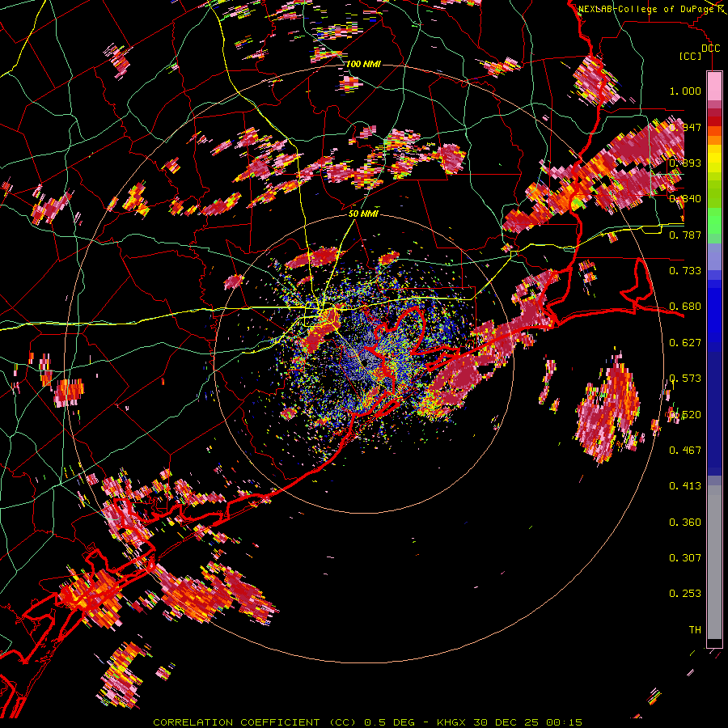Click the 50 NMI range ring label
728x728 pixels.
click(363, 214)
